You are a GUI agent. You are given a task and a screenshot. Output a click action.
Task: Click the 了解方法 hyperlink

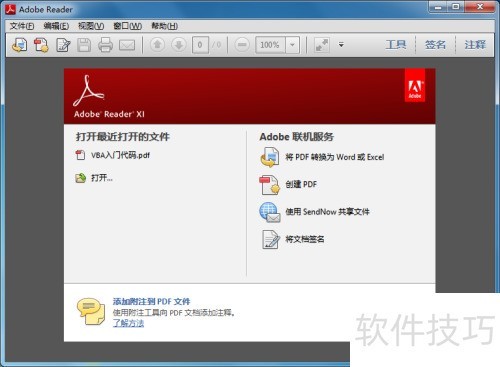click(x=128, y=323)
